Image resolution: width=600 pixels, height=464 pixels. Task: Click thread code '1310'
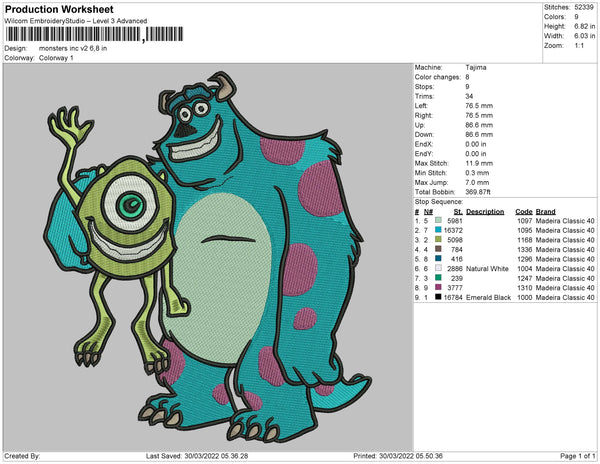[525, 288]
